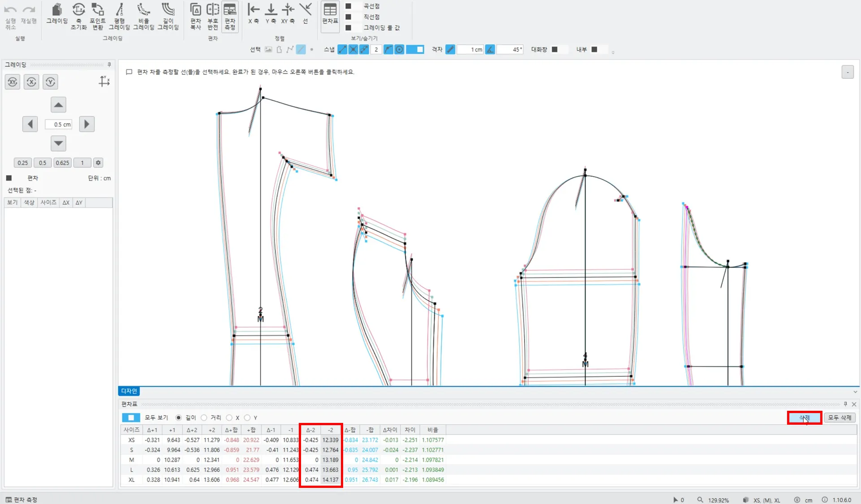Open grading step settings gear
Image resolution: width=861 pixels, height=504 pixels.
tap(98, 163)
